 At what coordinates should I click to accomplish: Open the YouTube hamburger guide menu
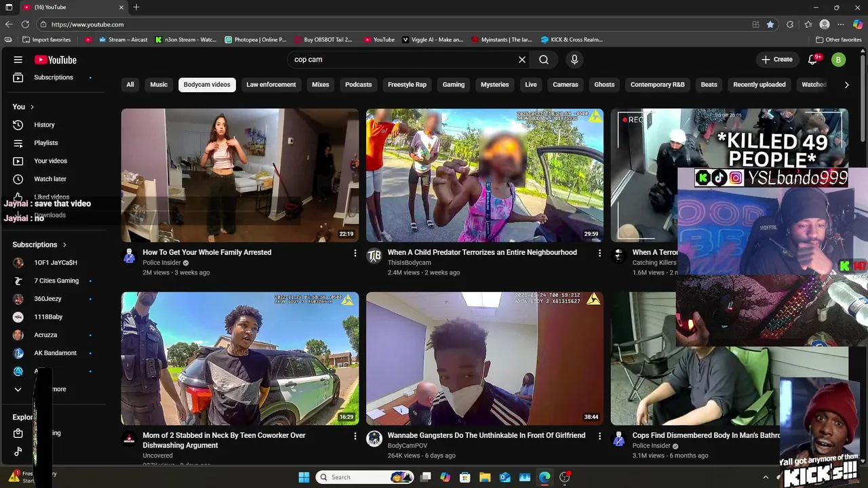[18, 60]
